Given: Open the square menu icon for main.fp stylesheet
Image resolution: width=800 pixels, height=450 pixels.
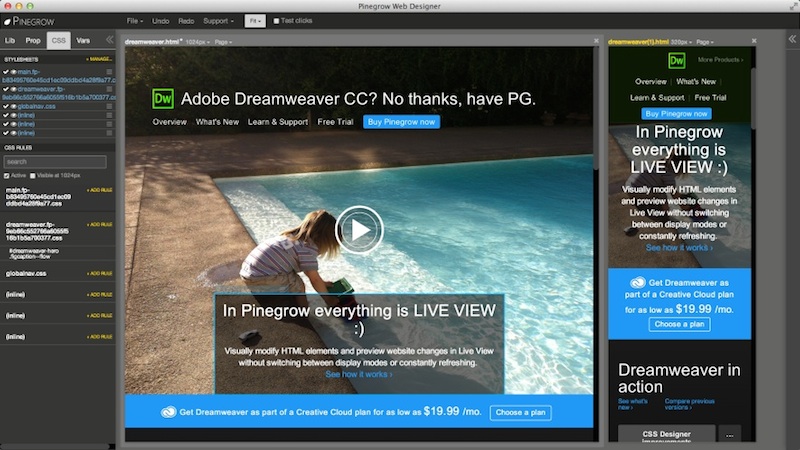Looking at the screenshot, I should (109, 72).
